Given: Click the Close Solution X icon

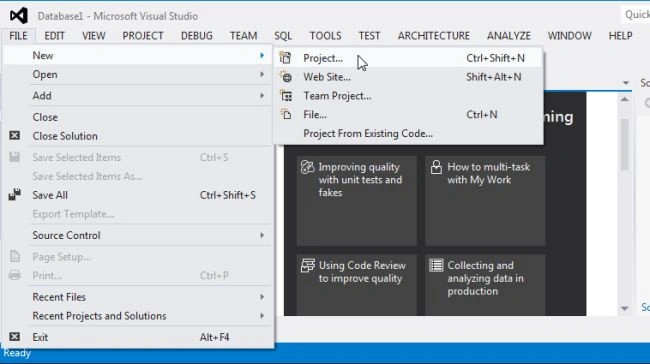Looking at the screenshot, I should [x=15, y=136].
